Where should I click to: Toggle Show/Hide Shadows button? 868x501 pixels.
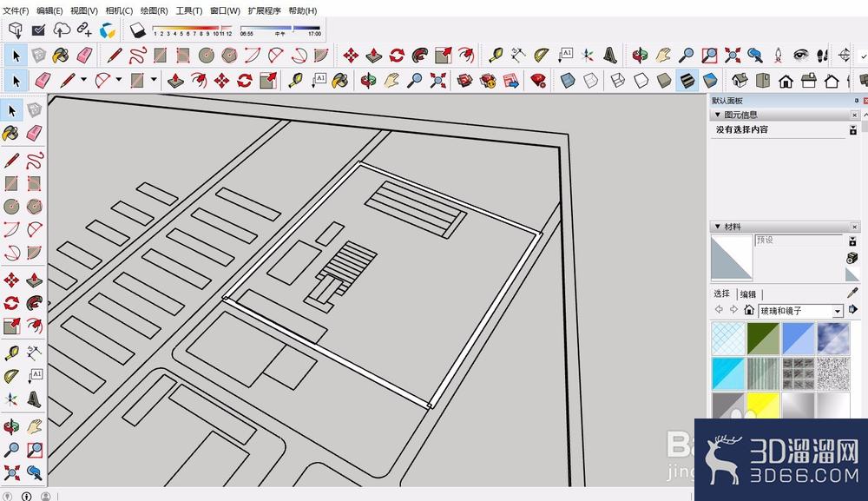tap(137, 30)
